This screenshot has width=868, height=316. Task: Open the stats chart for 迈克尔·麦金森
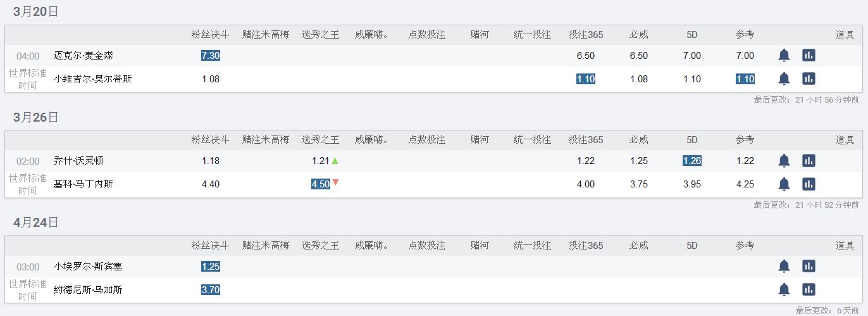(x=809, y=56)
